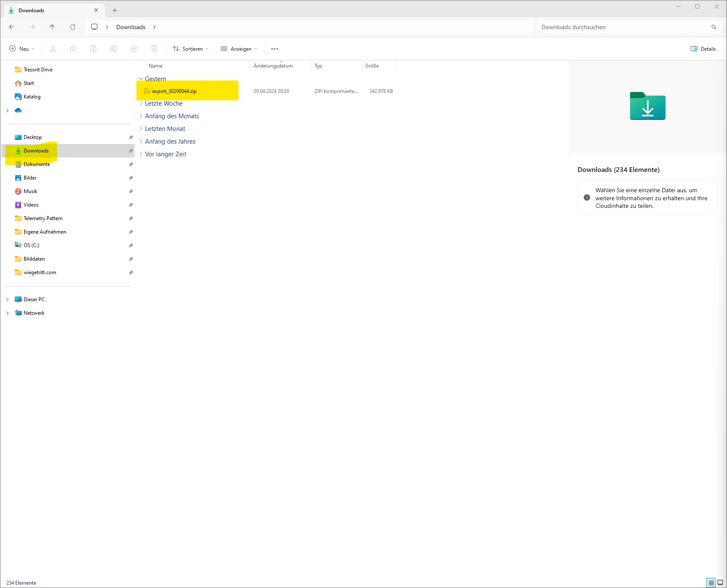Open the three-dot more options menu
This screenshot has width=727, height=588.
[275, 49]
